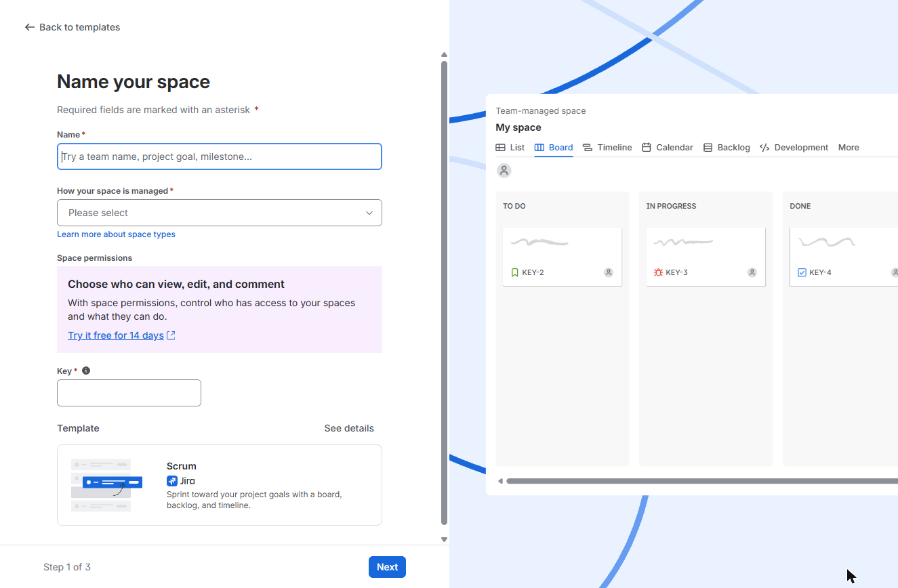Click the Jira logo icon in the Scrum card
Image resolution: width=898 pixels, height=588 pixels.
172,481
